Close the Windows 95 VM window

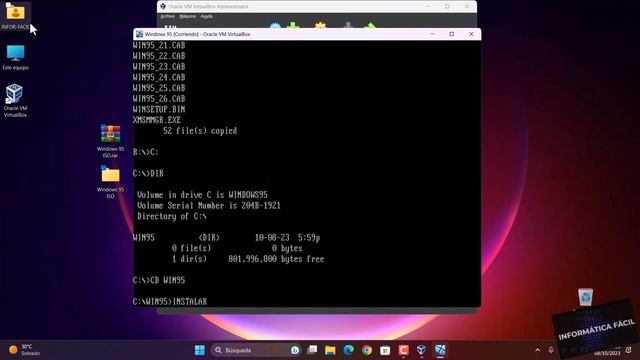tap(471, 34)
